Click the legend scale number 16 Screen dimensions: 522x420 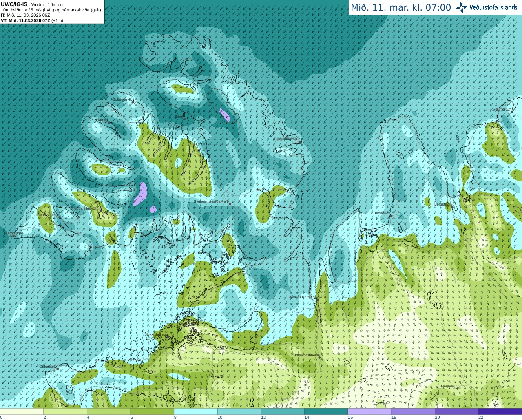point(350,417)
